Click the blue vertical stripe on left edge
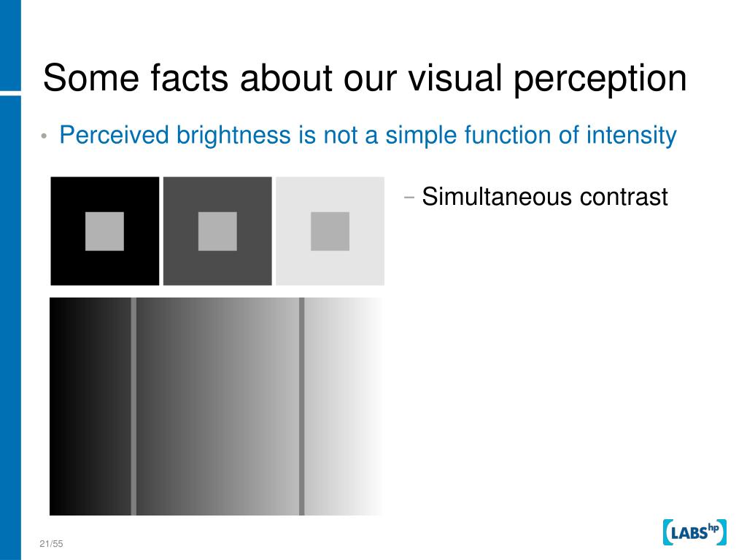 (x=10, y=280)
